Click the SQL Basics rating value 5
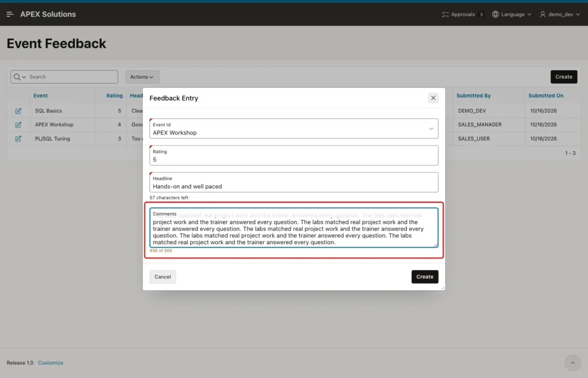Viewport: 588px width, 378px height. pos(119,111)
